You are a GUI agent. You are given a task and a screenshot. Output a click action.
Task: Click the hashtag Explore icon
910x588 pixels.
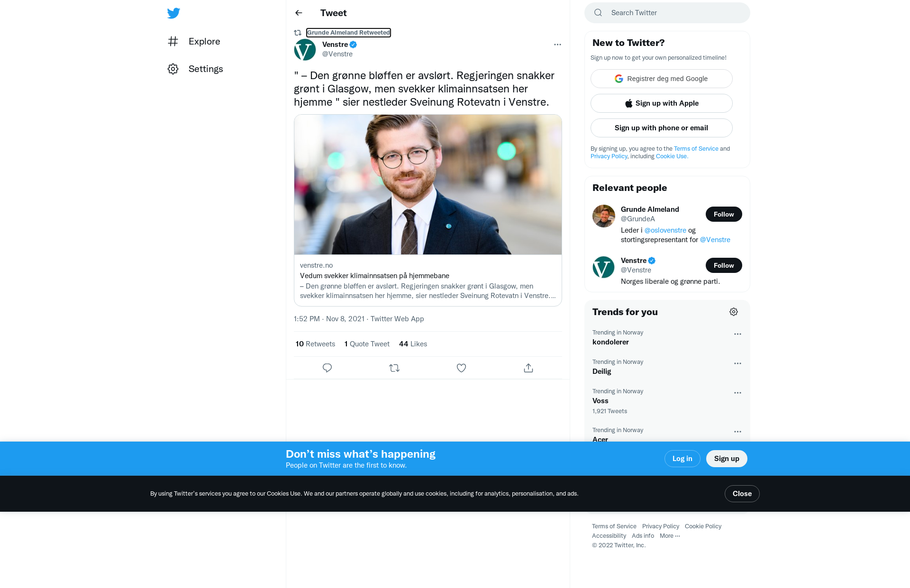click(173, 41)
